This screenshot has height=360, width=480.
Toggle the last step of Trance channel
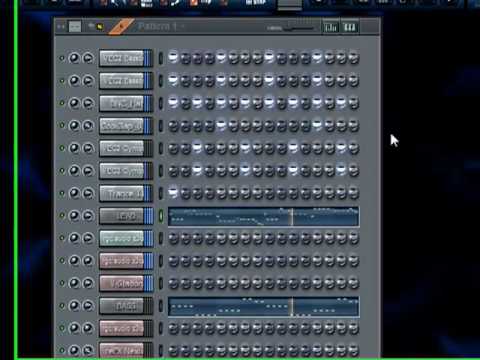point(353,193)
